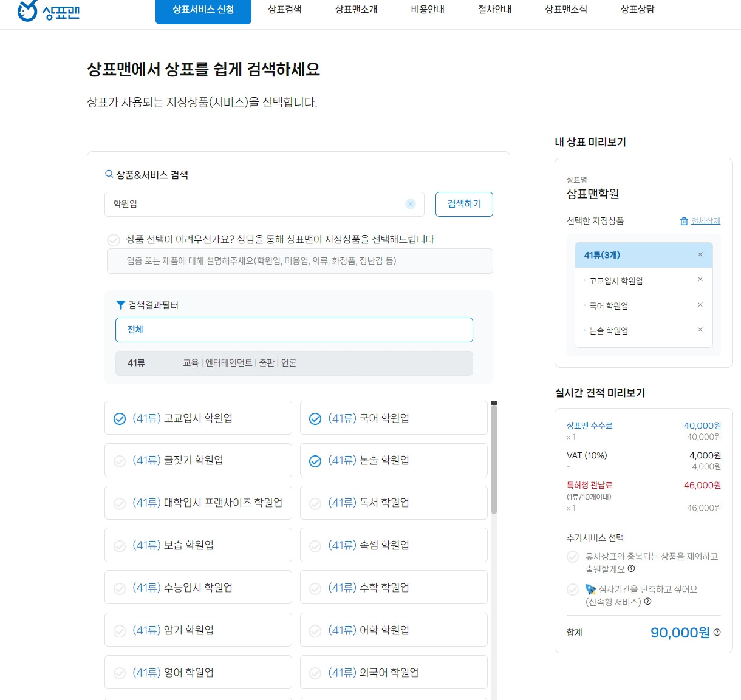Enable 심사기간 단축 신속형 서비스 option

[x=573, y=590]
